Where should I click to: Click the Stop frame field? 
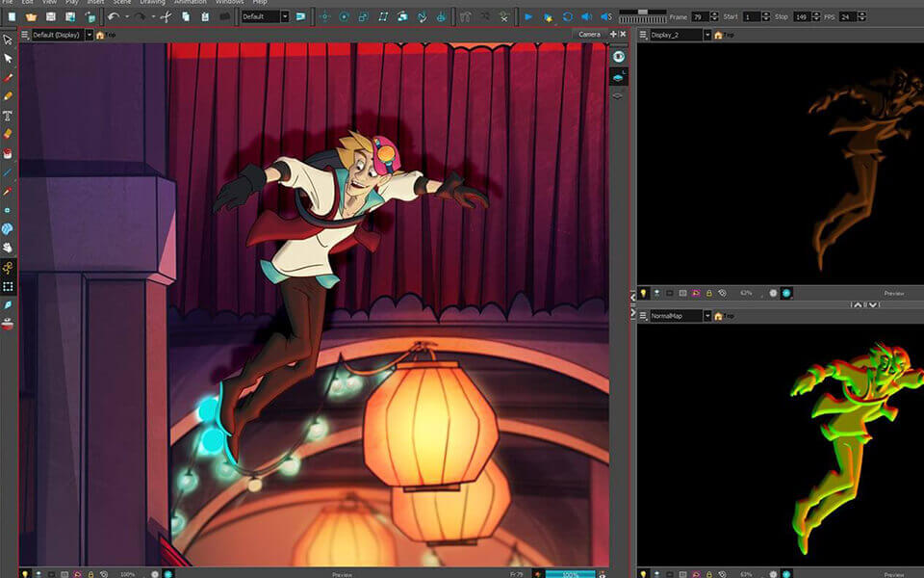[802, 17]
